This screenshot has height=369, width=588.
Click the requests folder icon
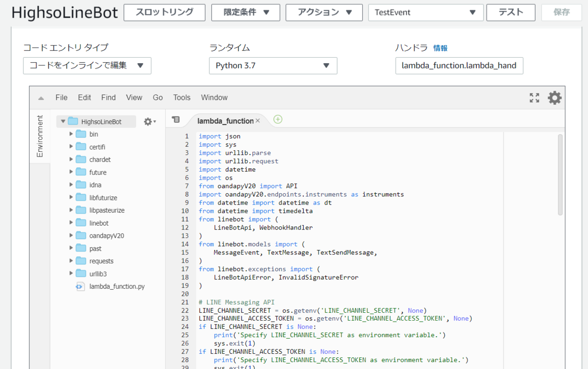click(x=81, y=261)
